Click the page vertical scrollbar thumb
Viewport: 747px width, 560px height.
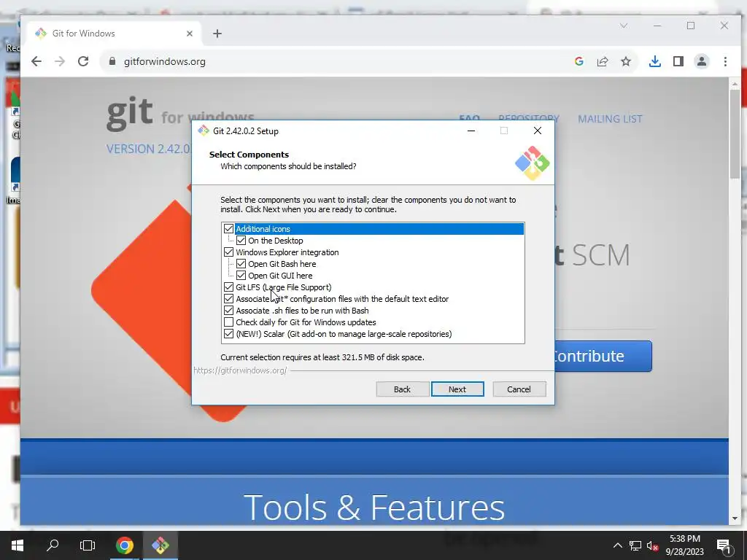[735, 134]
